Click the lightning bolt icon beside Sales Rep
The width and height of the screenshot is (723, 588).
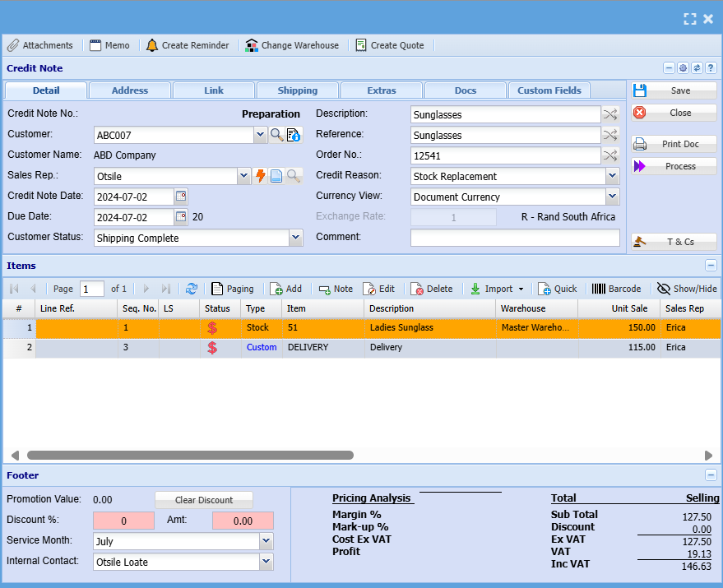260,176
